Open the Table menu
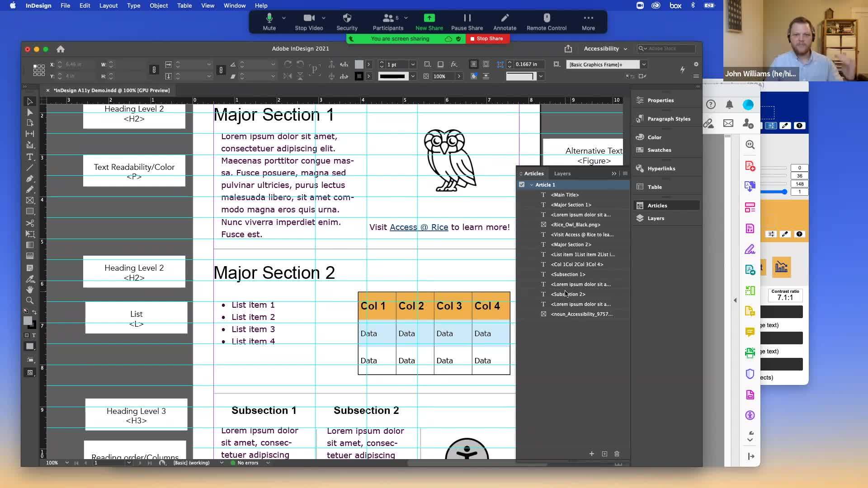The width and height of the screenshot is (868, 488). (184, 5)
